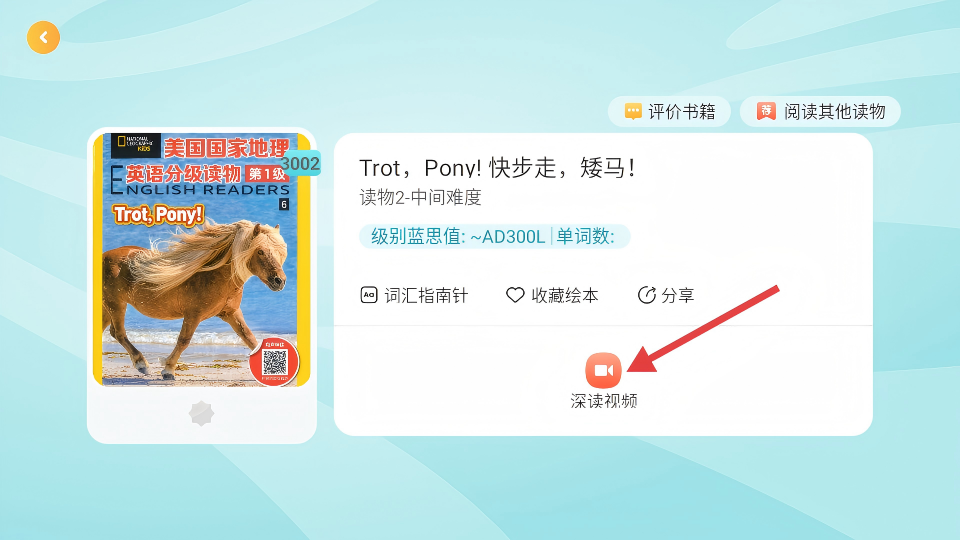The height and width of the screenshot is (540, 960).
Task: Click the 3002 tag on the cover
Action: point(301,163)
